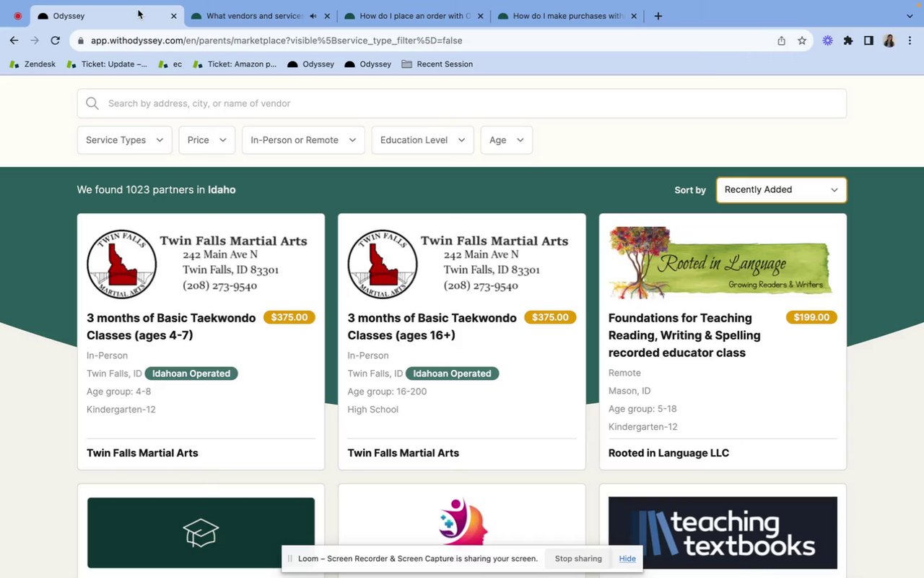Open the Sort by Recently Added dropdown

coord(781,190)
